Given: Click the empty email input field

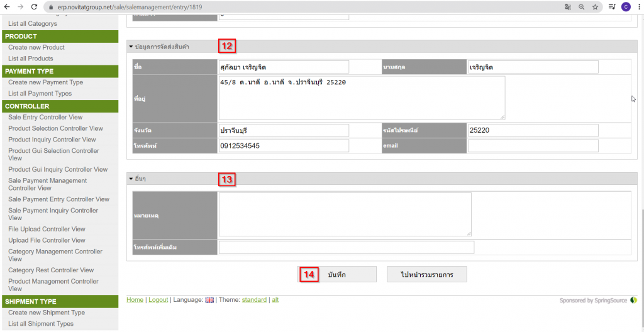Looking at the screenshot, I should tap(533, 146).
